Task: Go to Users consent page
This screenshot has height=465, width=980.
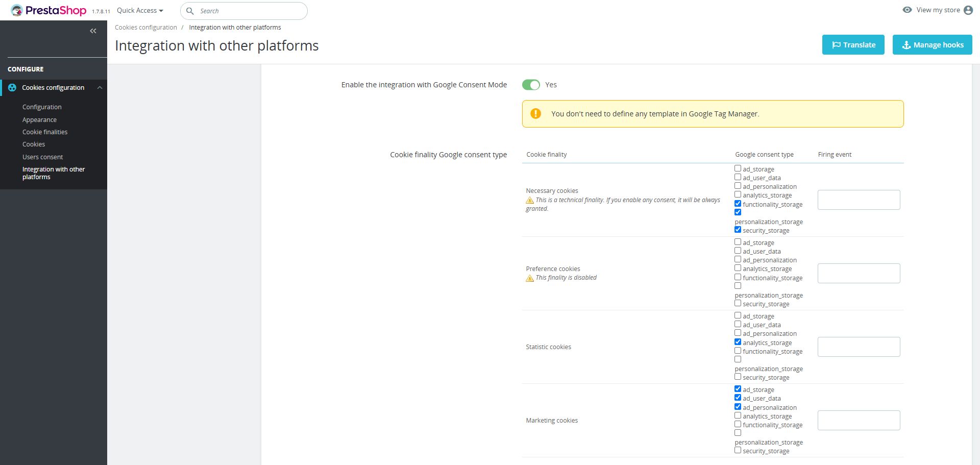Action: (x=43, y=157)
